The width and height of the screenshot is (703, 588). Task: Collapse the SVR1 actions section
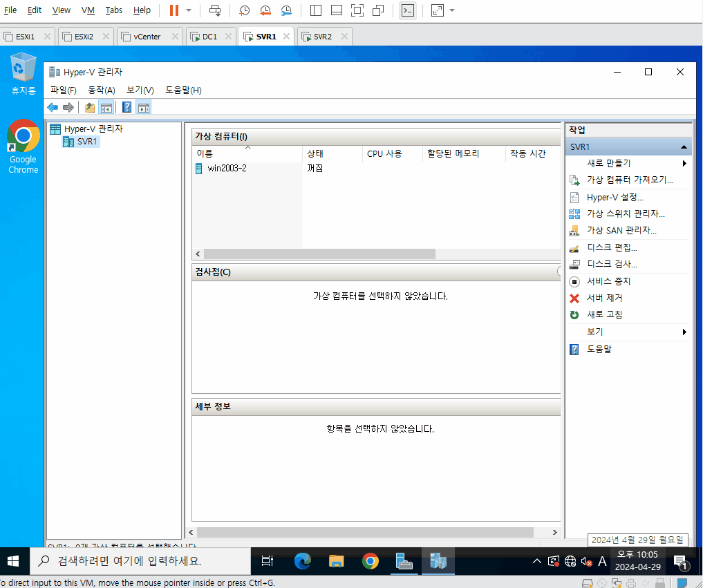[x=684, y=147]
